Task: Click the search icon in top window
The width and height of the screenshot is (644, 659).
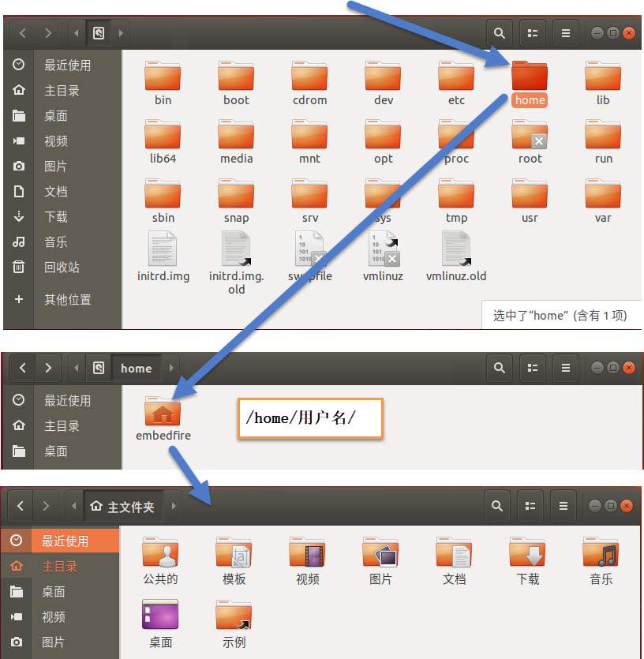Action: 500,33
